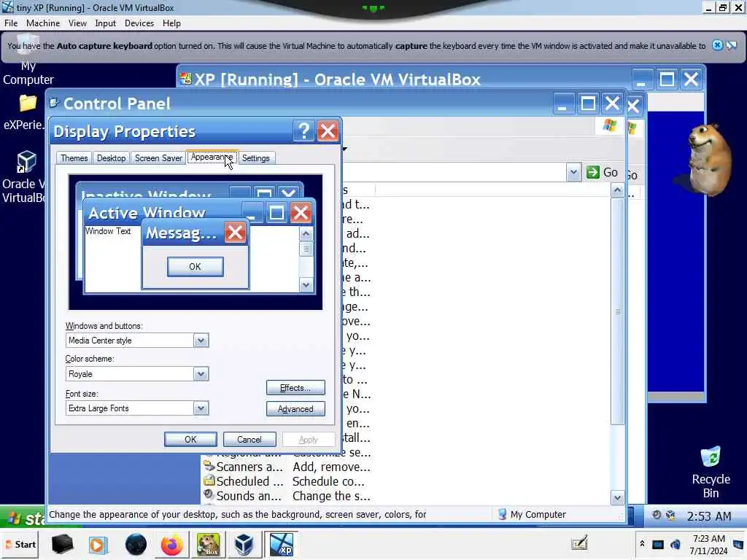Click the help question mark in Display Properties
Image resolution: width=747 pixels, height=560 pixels.
304,131
